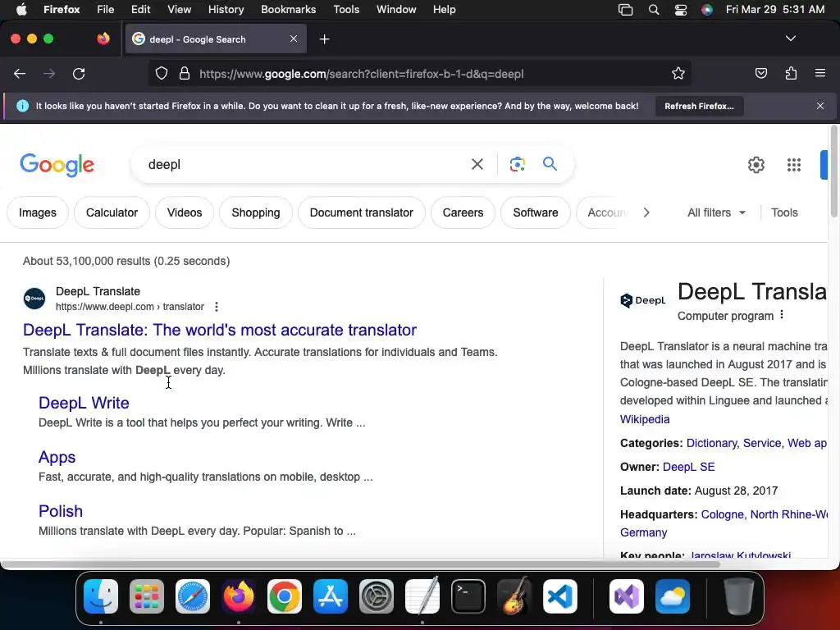Go back to the previous page

[20, 74]
